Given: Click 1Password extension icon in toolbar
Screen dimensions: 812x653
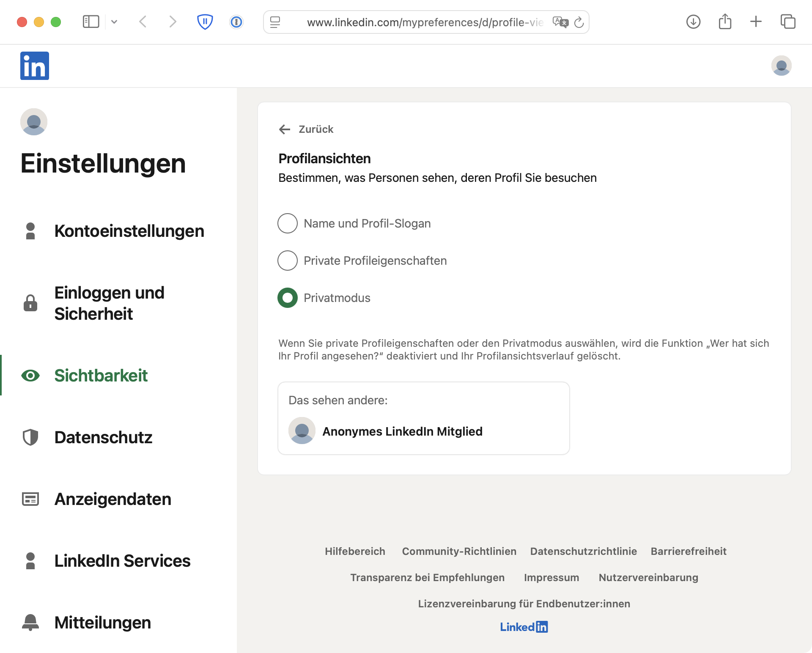Looking at the screenshot, I should pos(236,22).
